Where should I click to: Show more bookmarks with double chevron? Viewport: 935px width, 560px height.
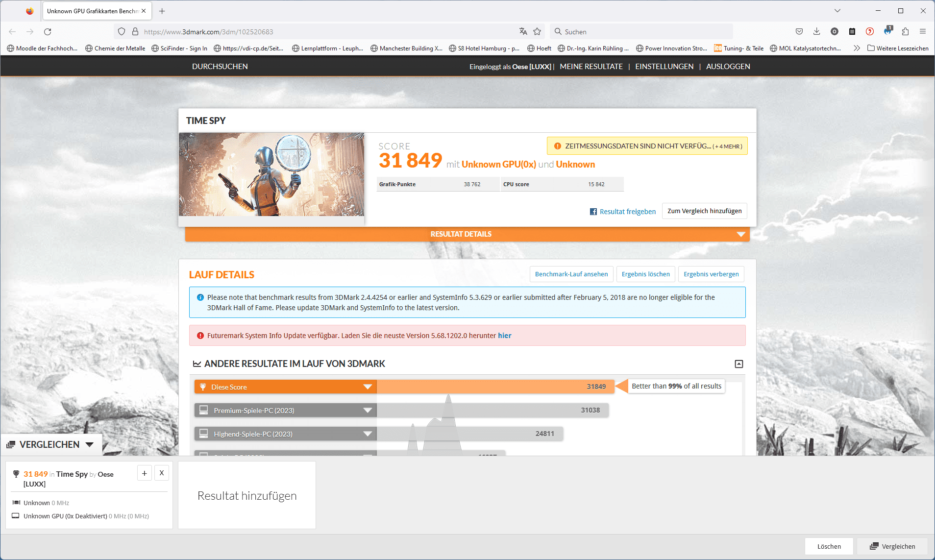(x=857, y=48)
